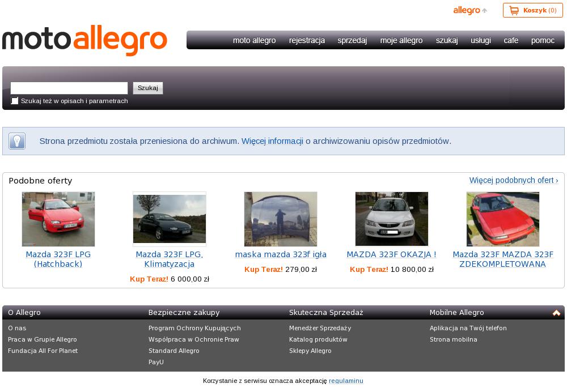Click the Szukaj search button
Image resolution: width=567 pixels, height=392 pixels.
point(148,88)
